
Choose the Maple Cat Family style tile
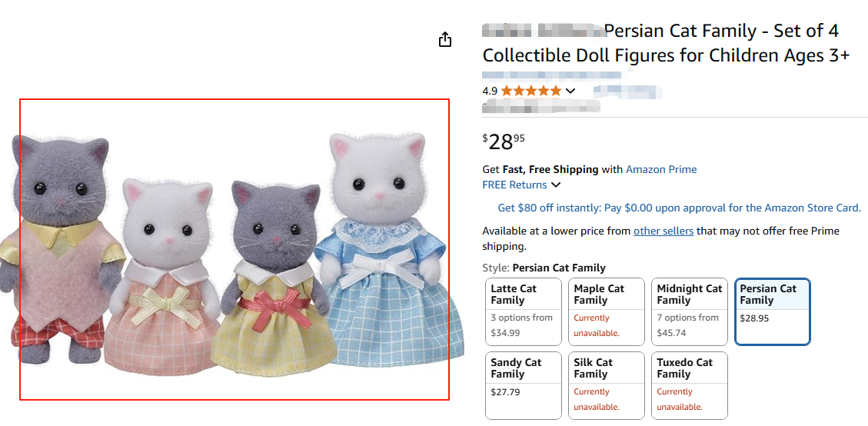click(x=606, y=311)
